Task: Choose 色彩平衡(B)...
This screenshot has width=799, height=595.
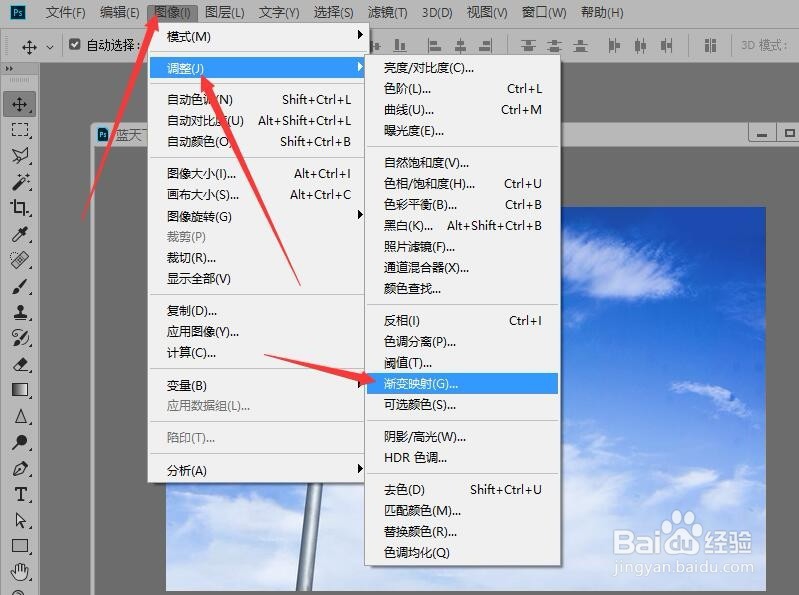Action: click(462, 205)
